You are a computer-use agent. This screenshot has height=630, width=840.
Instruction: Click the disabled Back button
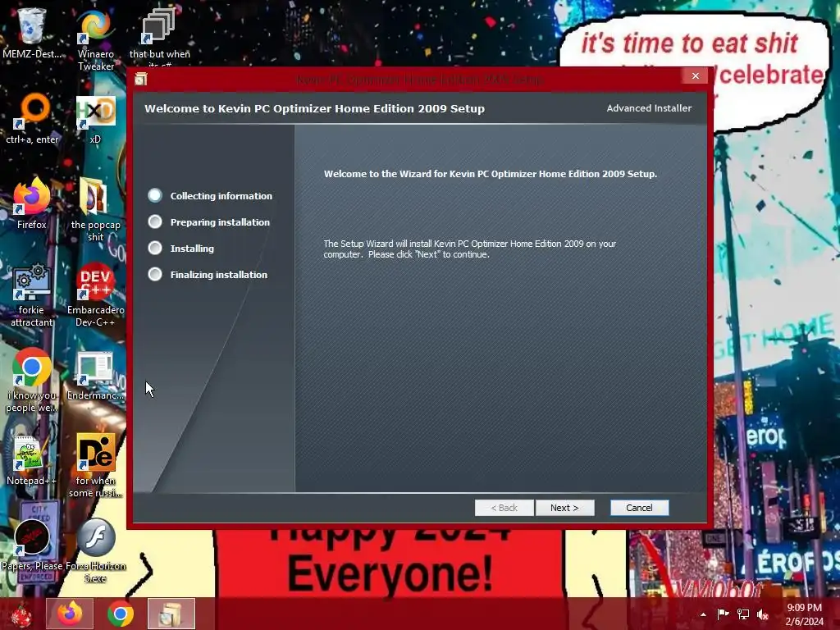(x=504, y=508)
